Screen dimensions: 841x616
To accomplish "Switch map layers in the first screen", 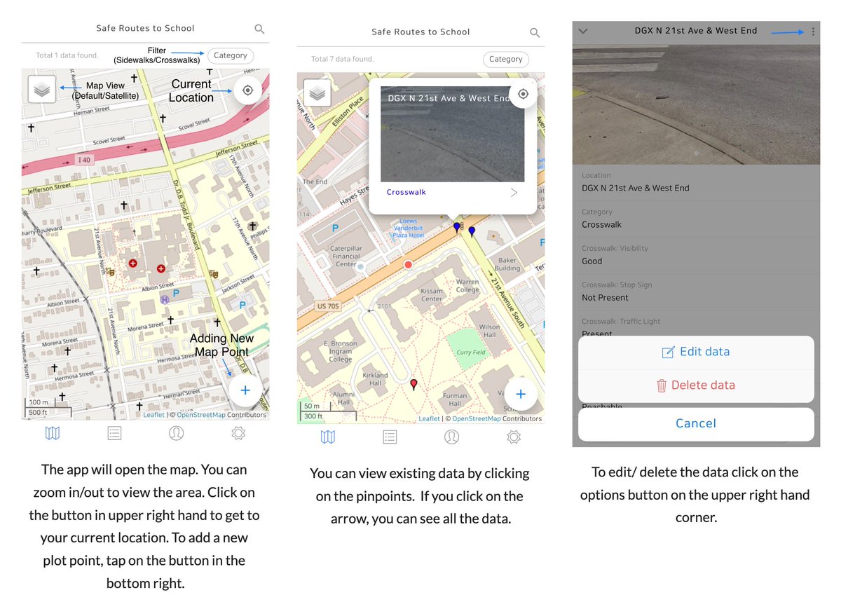I will [42, 89].
